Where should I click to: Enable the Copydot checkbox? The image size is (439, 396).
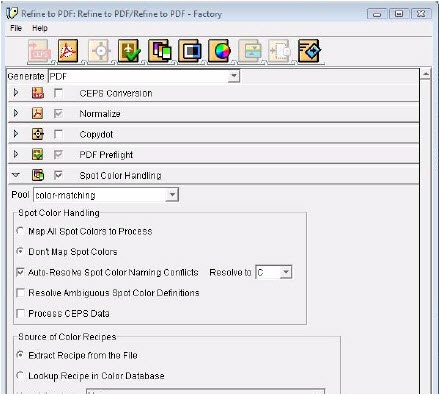[x=58, y=134]
